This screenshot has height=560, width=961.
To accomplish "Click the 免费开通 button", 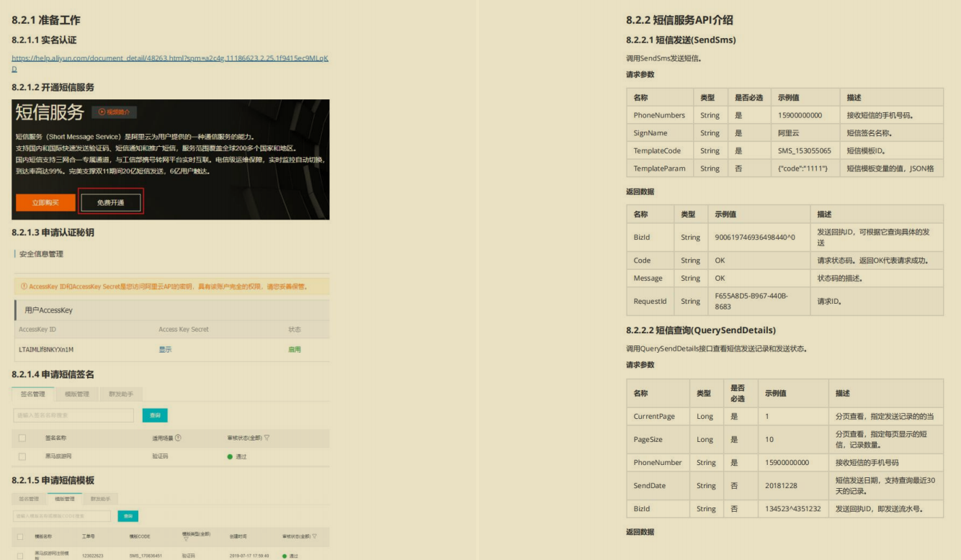I will [x=111, y=202].
